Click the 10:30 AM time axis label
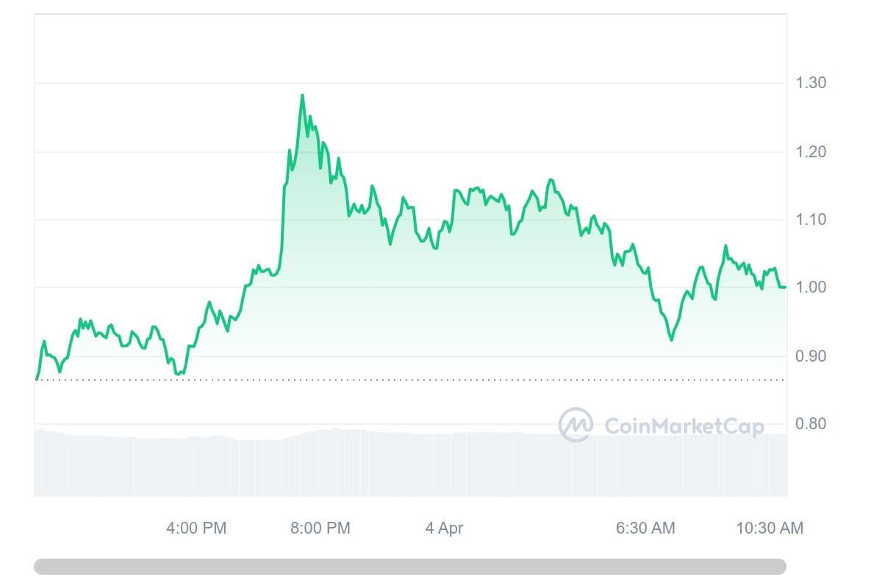Image resolution: width=882 pixels, height=588 pixels. coord(770,528)
